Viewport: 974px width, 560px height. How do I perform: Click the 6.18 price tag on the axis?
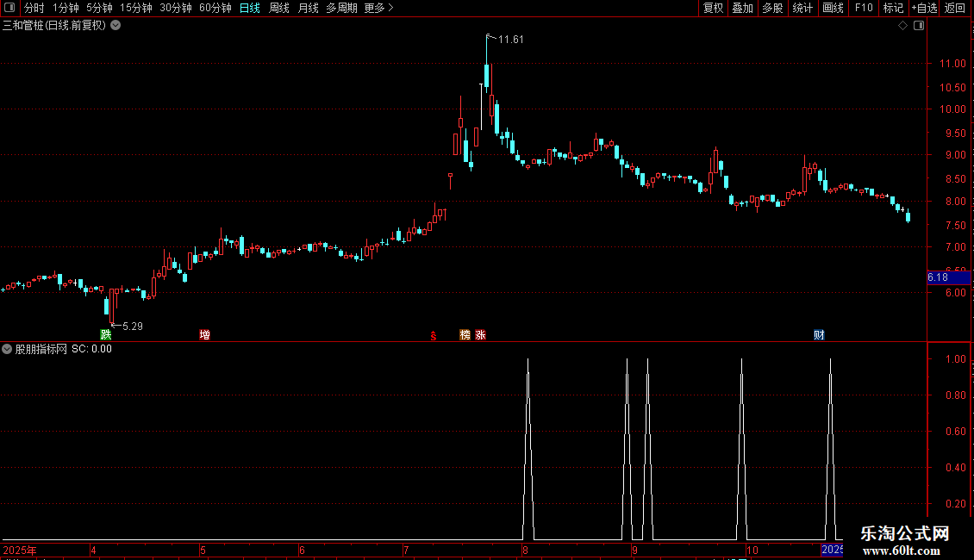[x=948, y=277]
